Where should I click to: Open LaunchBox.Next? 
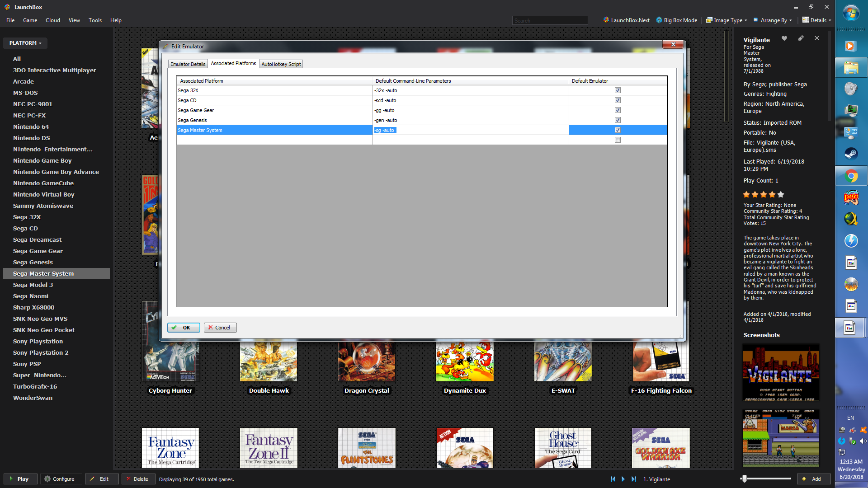pos(626,20)
